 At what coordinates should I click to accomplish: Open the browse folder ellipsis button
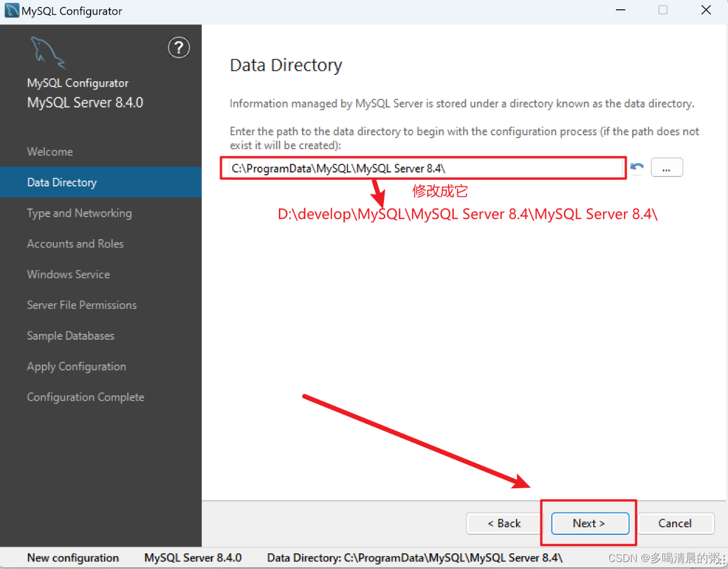pos(667,167)
